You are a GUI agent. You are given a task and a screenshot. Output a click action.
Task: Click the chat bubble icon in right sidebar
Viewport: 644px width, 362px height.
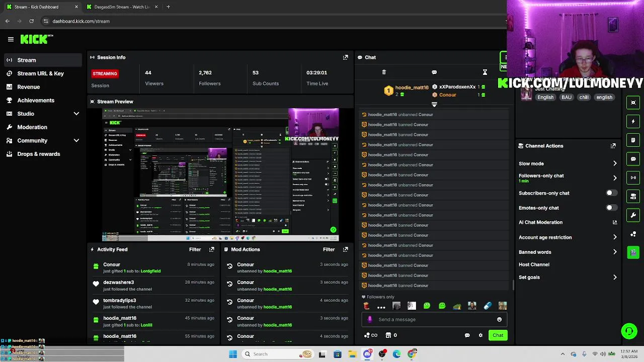[633, 159]
